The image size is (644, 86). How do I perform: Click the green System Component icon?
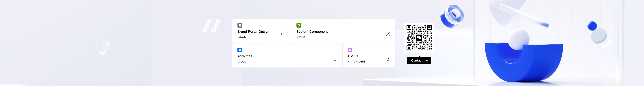click(x=298, y=25)
